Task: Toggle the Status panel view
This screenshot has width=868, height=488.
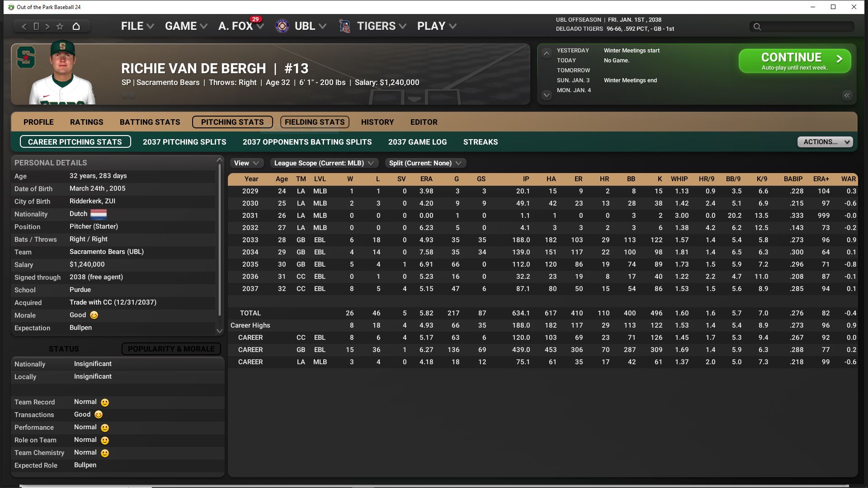Action: pyautogui.click(x=64, y=349)
